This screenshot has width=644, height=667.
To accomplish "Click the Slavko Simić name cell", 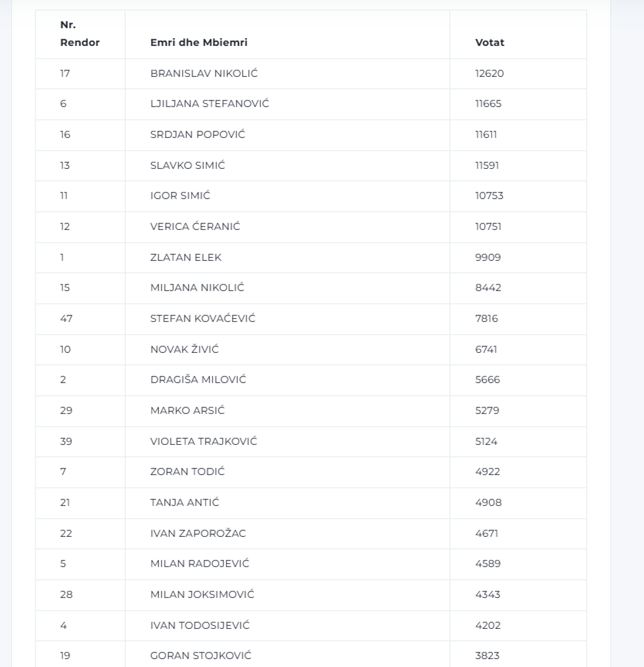I will 187,165.
